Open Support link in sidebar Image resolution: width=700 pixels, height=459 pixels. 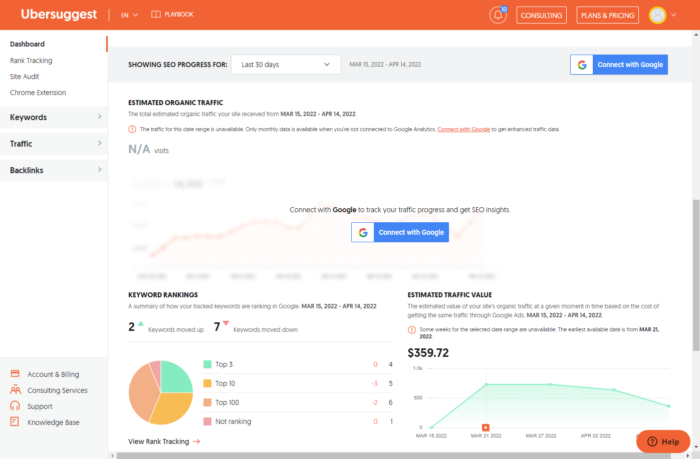(x=40, y=406)
